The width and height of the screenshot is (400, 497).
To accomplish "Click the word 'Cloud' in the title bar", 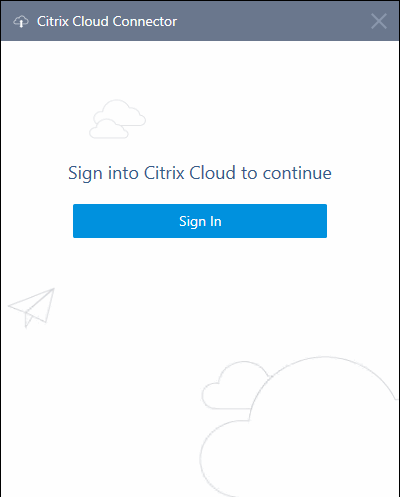I will [x=91, y=22].
